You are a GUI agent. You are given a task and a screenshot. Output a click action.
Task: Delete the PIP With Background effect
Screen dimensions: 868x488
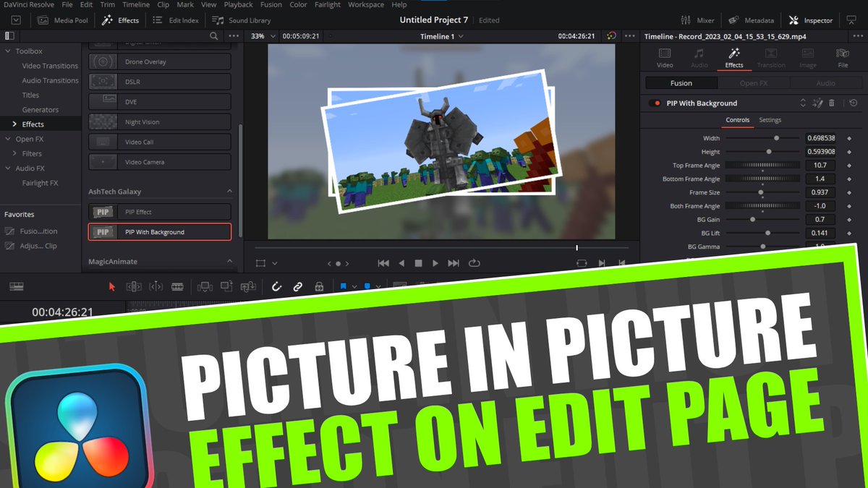(x=832, y=103)
